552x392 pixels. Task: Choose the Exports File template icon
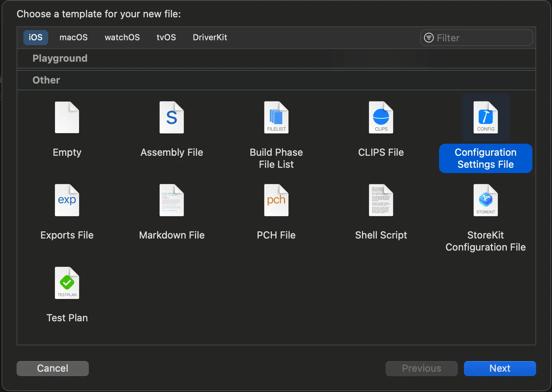tap(67, 200)
